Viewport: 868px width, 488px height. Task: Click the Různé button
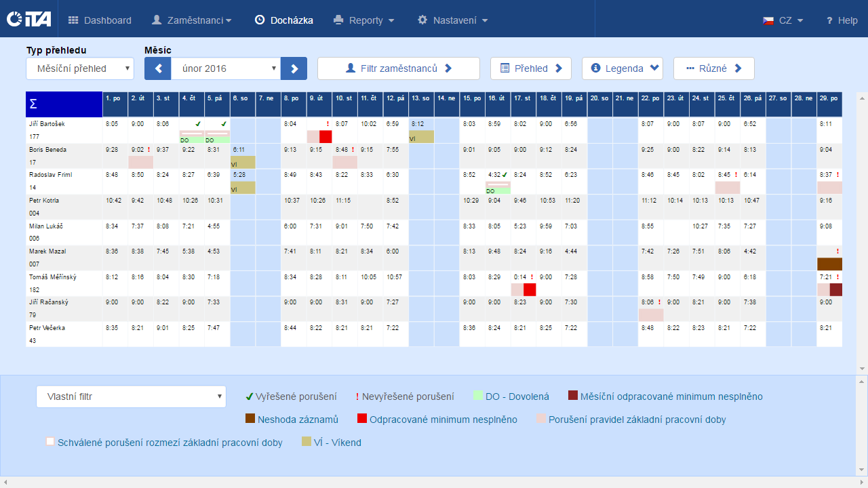713,68
